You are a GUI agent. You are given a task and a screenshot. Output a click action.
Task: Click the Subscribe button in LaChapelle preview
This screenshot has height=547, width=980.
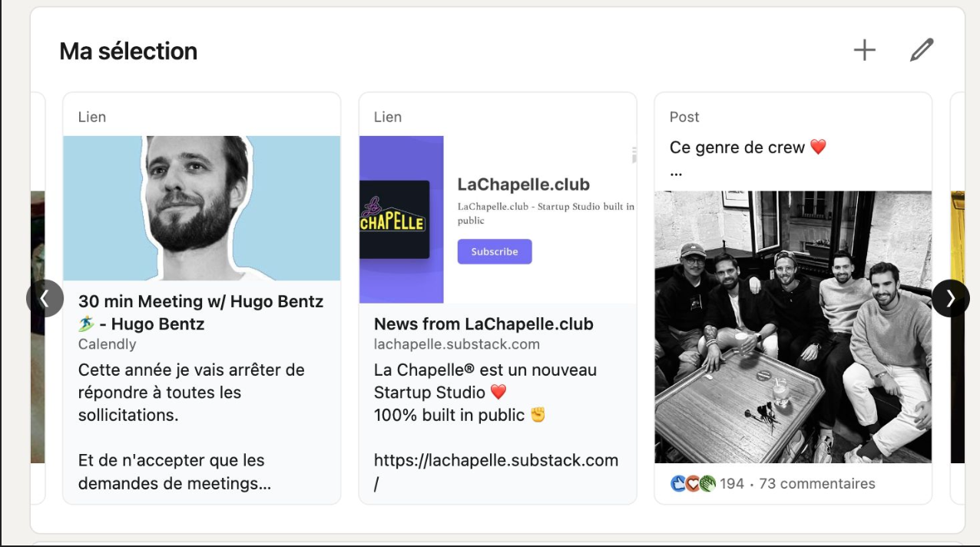[x=495, y=251]
